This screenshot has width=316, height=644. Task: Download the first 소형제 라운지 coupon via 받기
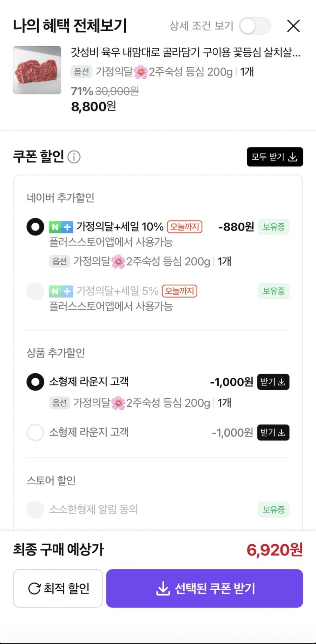point(273,382)
